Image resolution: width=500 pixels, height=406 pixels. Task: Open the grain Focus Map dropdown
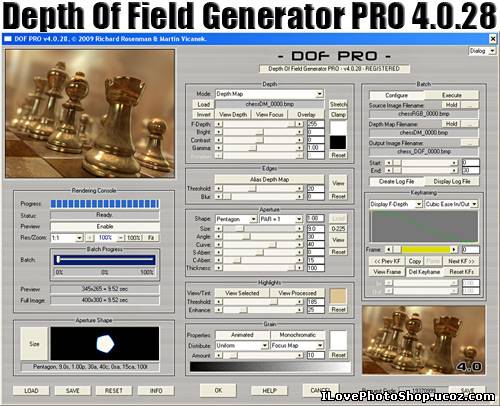(x=297, y=346)
